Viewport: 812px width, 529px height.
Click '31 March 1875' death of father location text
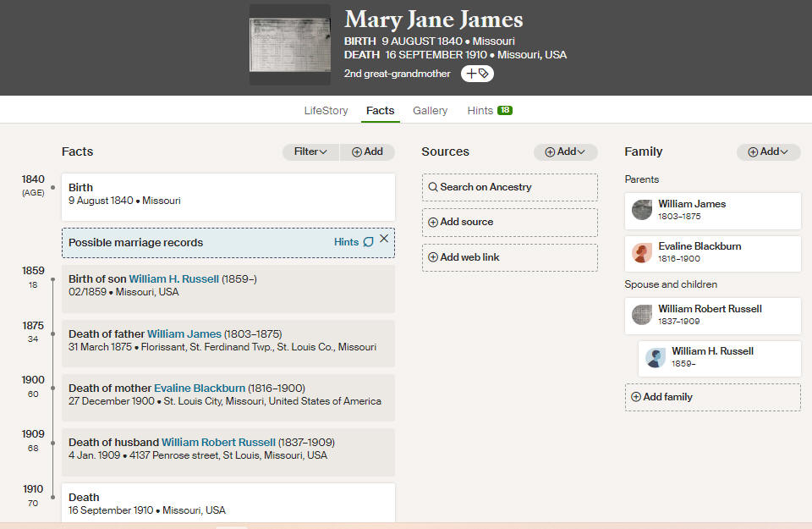click(x=222, y=347)
